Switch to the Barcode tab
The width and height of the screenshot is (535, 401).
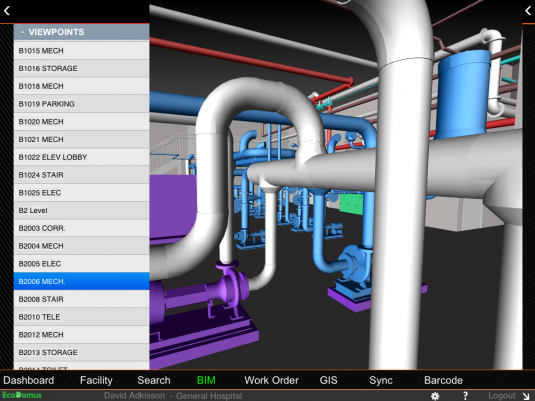click(443, 380)
